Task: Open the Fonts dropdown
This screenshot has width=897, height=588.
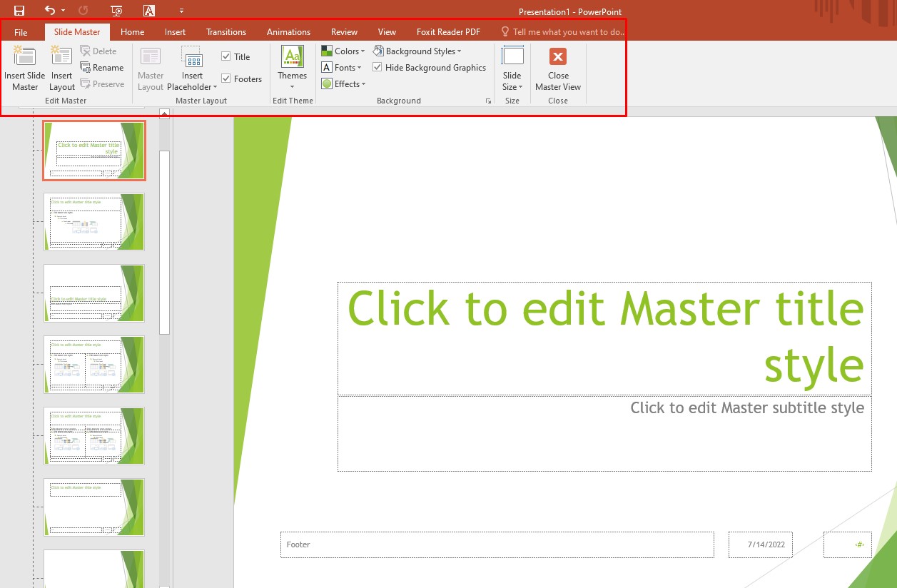Action: click(341, 67)
